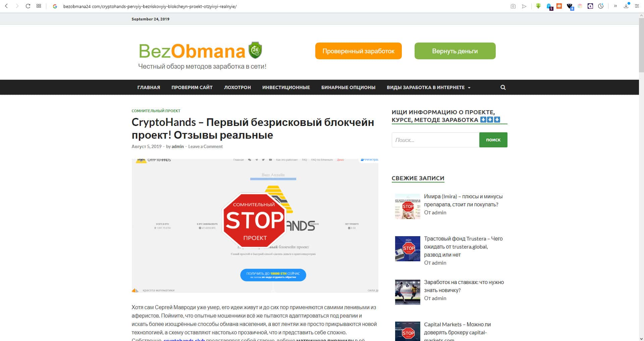
Task: Click the camera snapshot icon in address bar
Action: pyautogui.click(x=513, y=6)
